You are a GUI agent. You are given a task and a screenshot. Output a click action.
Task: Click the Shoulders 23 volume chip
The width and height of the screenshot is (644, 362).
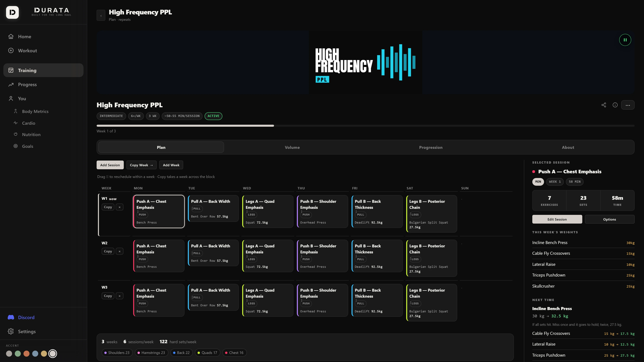[117, 352]
